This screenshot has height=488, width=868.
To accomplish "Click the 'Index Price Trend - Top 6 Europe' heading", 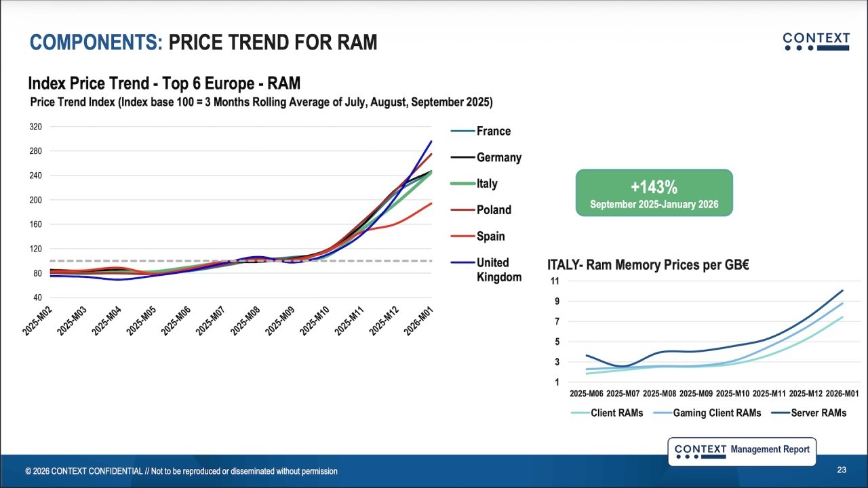I will (164, 84).
